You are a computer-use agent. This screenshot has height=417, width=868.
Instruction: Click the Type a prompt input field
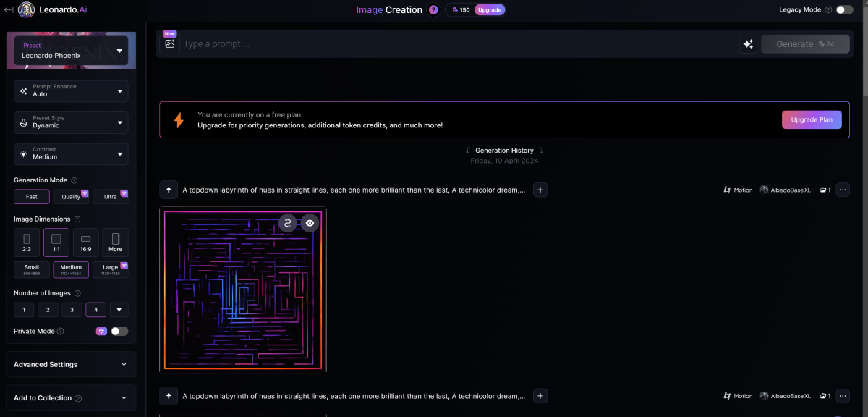click(456, 44)
